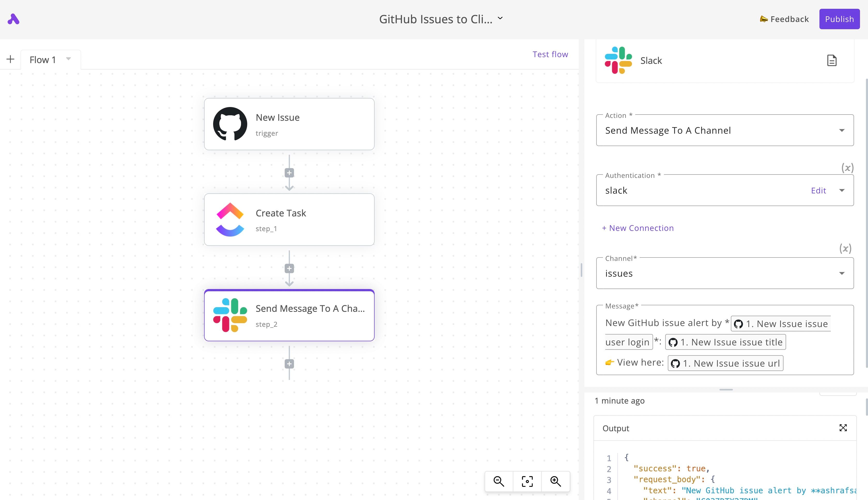
Task: Click the New Issue issue title token
Action: 725,342
